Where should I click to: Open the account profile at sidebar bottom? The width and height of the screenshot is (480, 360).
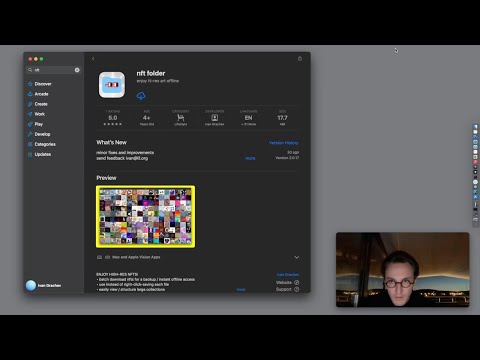[x=44, y=285]
